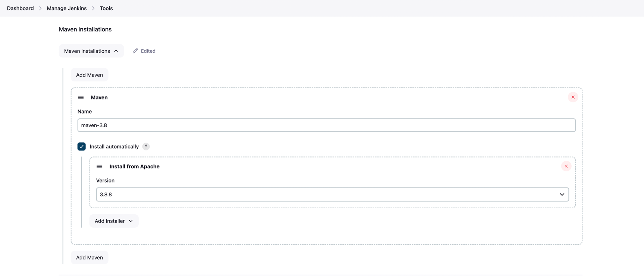Expand the Add Installer dropdown
Viewport: 644px width, 277px height.
(x=114, y=221)
